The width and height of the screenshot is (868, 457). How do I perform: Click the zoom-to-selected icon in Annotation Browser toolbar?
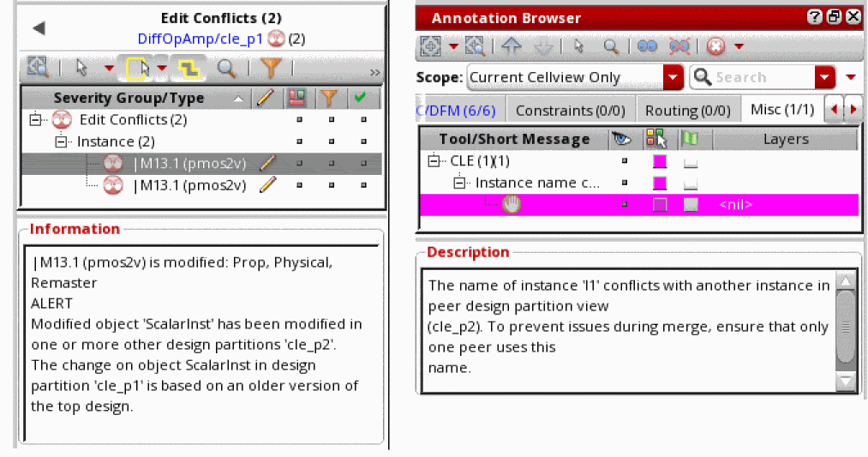431,46
